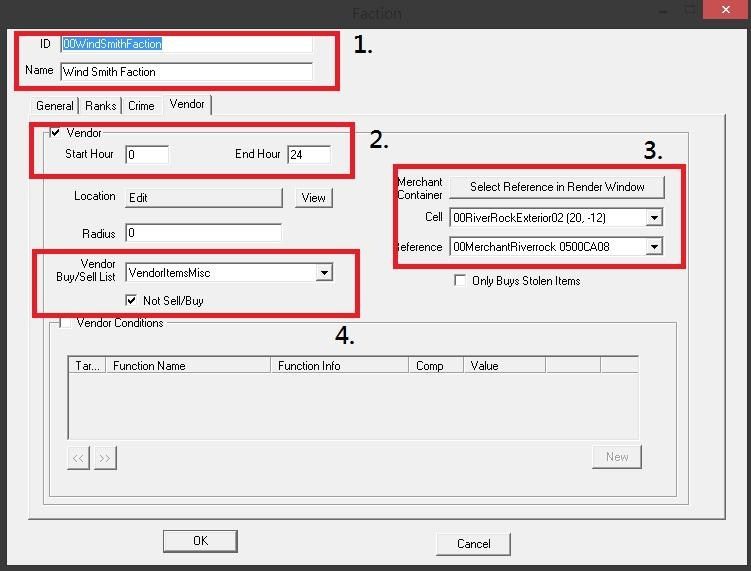Click the Tar... column header

click(87, 365)
